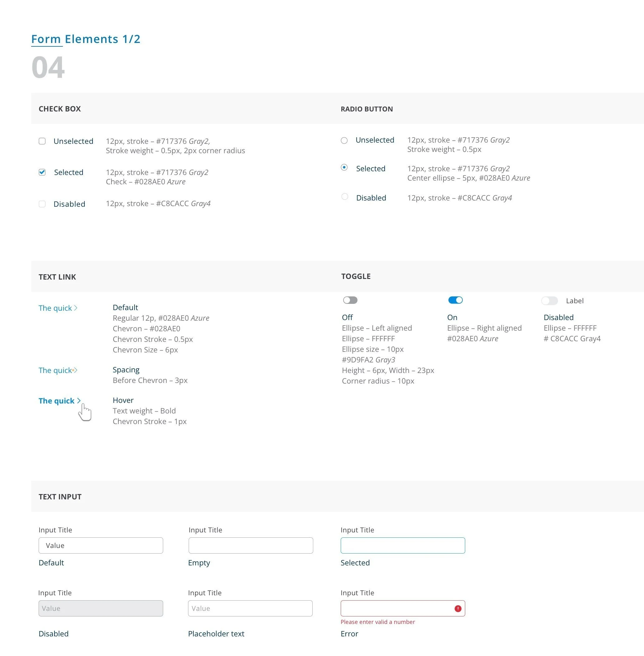Click the Form Elements 1/2 heading
This screenshot has height=656, width=644.
pyautogui.click(x=86, y=39)
